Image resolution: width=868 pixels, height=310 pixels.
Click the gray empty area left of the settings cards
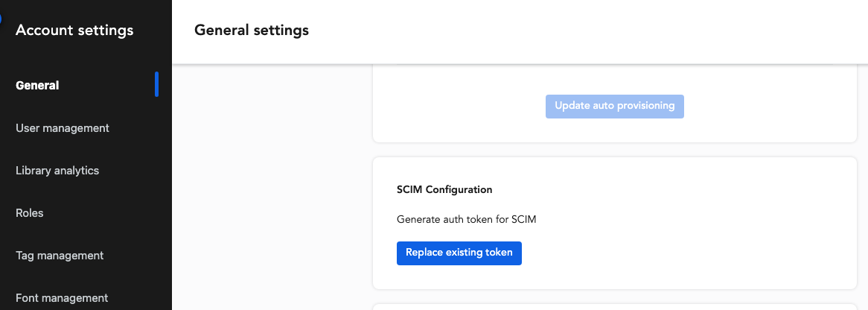tap(272, 186)
